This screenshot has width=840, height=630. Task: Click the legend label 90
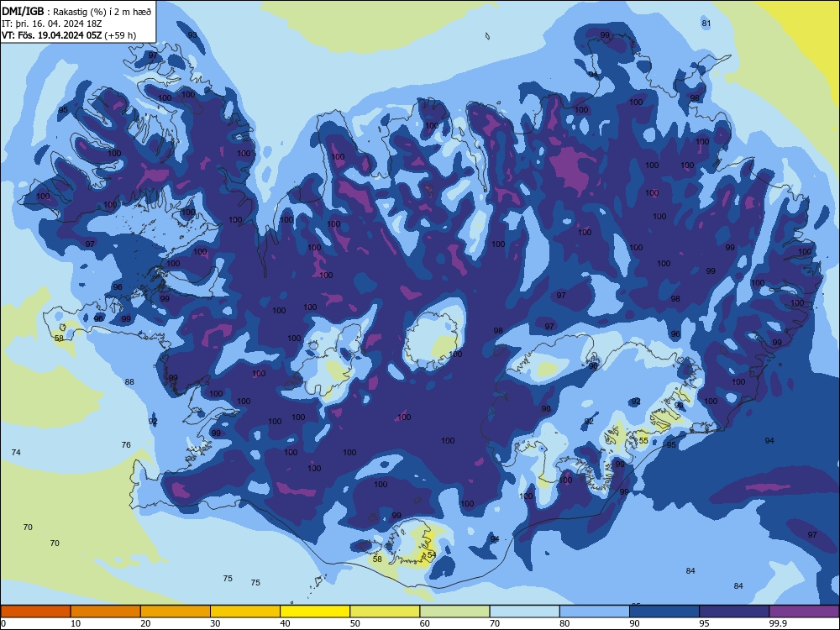(x=635, y=623)
